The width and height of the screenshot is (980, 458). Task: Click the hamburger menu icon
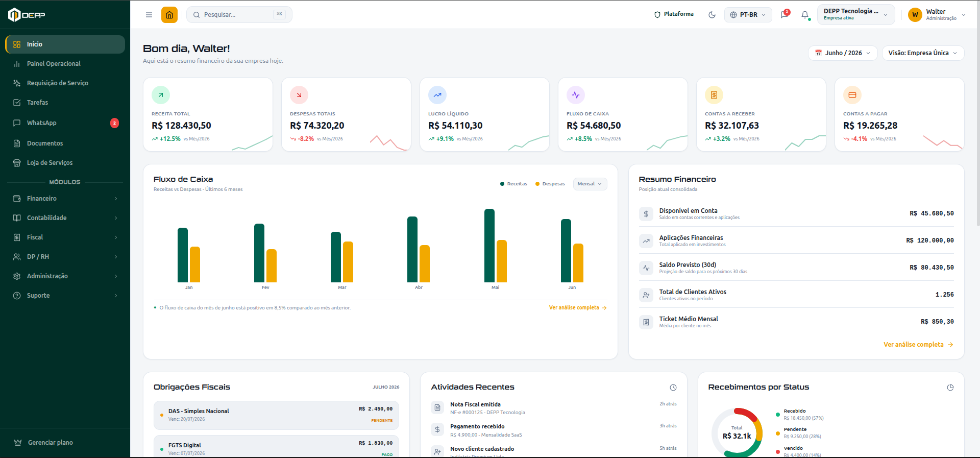pos(149,15)
